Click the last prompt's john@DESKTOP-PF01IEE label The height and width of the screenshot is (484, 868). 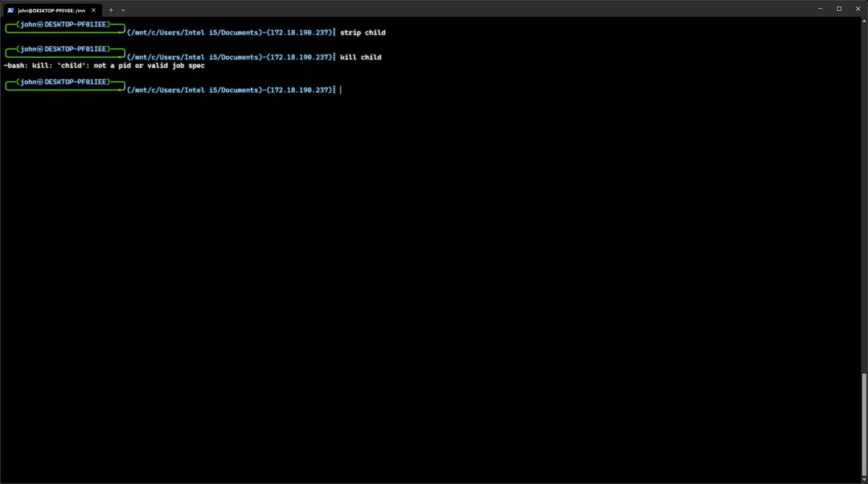(x=65, y=82)
